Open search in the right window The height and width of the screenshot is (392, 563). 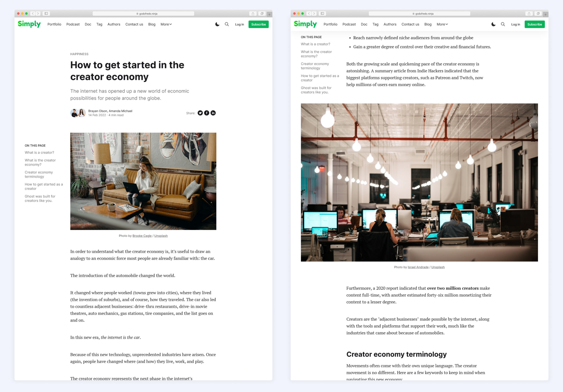503,24
